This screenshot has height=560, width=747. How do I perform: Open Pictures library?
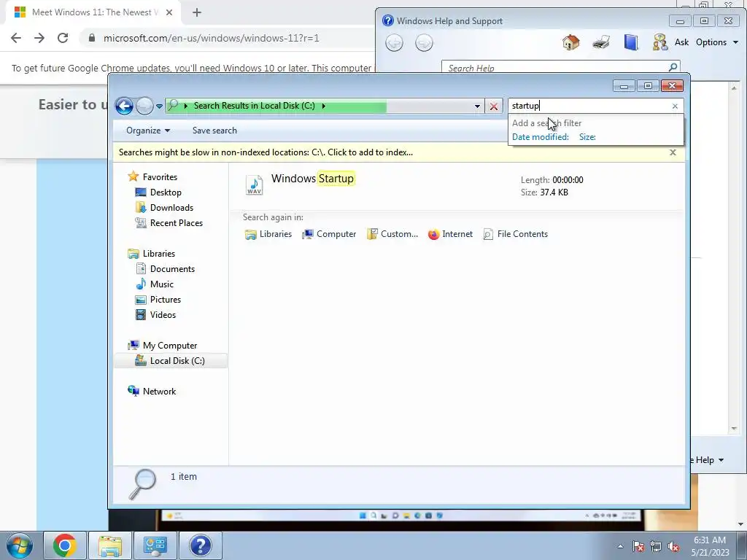pyautogui.click(x=158, y=300)
